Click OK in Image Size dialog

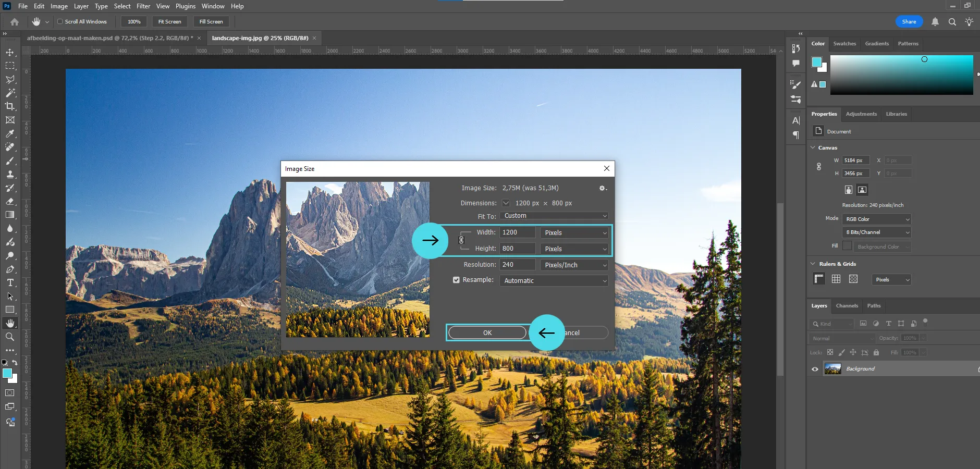(x=487, y=332)
